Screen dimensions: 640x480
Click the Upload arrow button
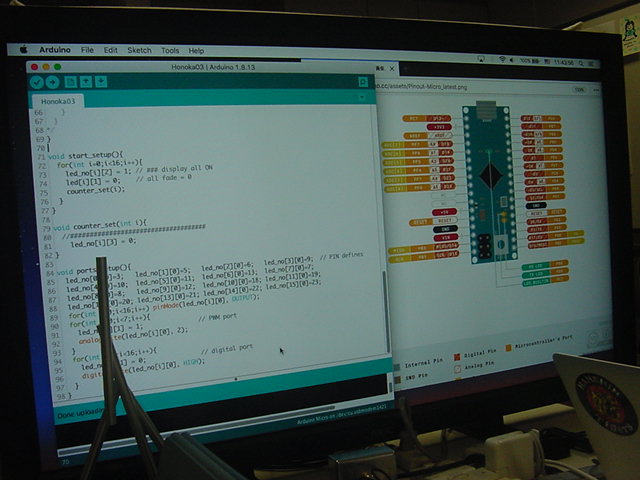coord(52,82)
